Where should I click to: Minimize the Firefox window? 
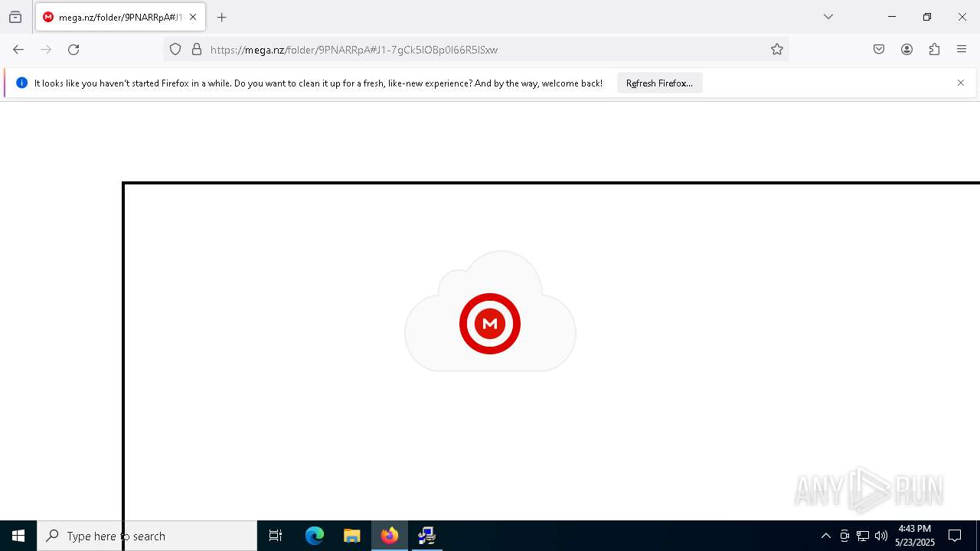click(x=892, y=17)
